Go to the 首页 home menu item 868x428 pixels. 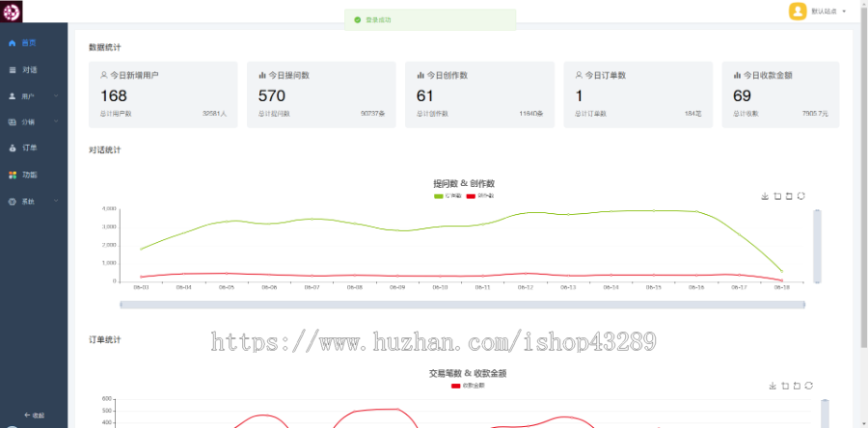click(34, 42)
